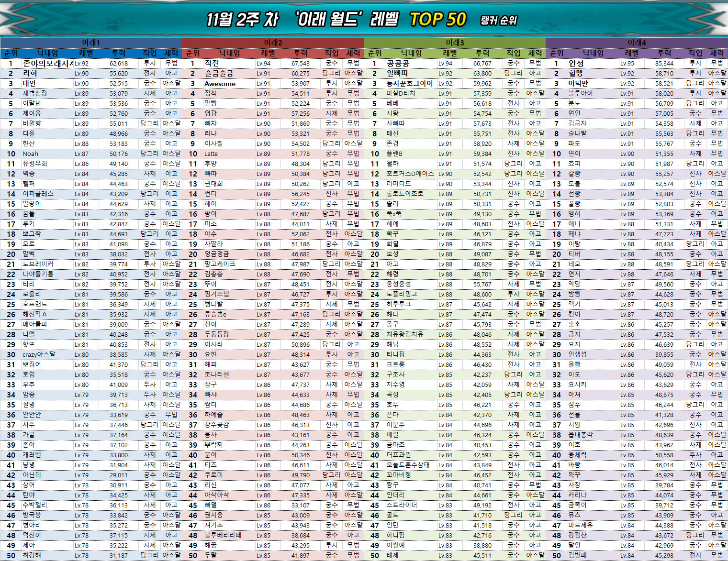This screenshot has width=728, height=561.
Task: Click the Lv.95 level cell in 이래4
Action: 627,63
